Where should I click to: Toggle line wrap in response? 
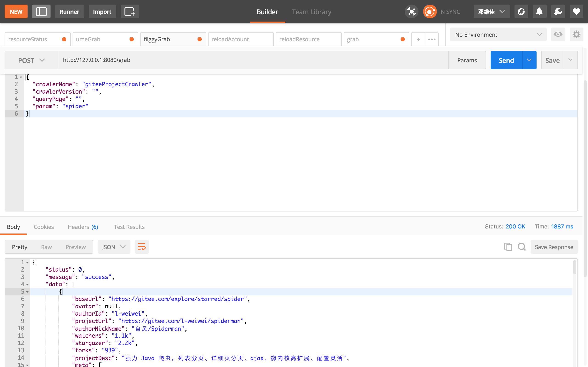(x=142, y=247)
